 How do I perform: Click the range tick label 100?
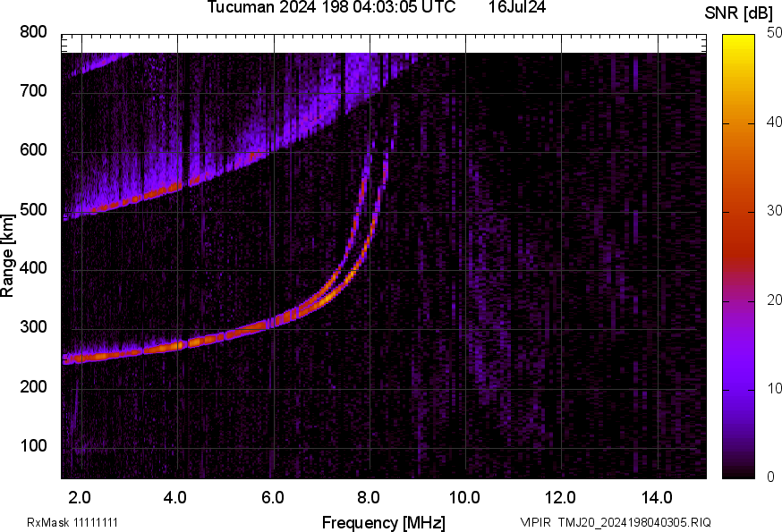(33, 446)
